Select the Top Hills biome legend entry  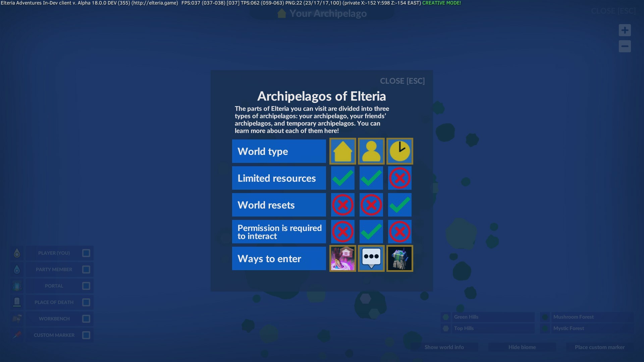[488, 328]
